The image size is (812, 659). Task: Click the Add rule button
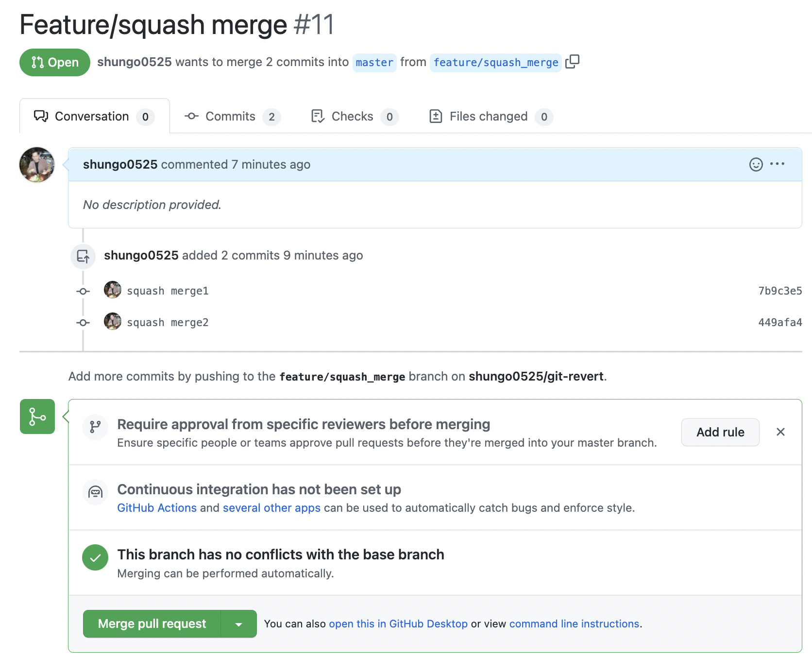coord(720,432)
